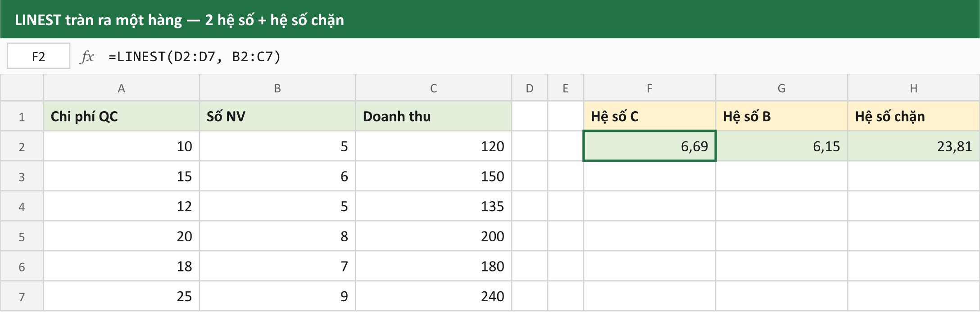Click cell C7 containing 240

click(434, 296)
